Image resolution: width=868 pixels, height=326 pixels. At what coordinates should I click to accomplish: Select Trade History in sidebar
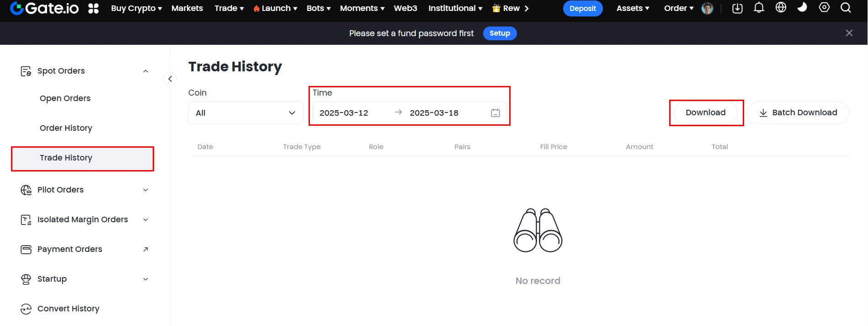point(82,158)
